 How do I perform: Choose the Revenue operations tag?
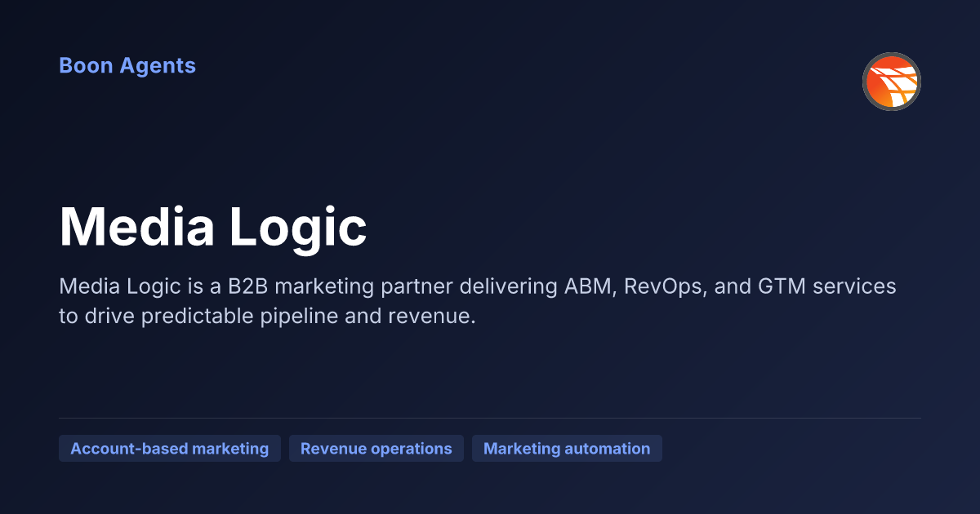[376, 449]
